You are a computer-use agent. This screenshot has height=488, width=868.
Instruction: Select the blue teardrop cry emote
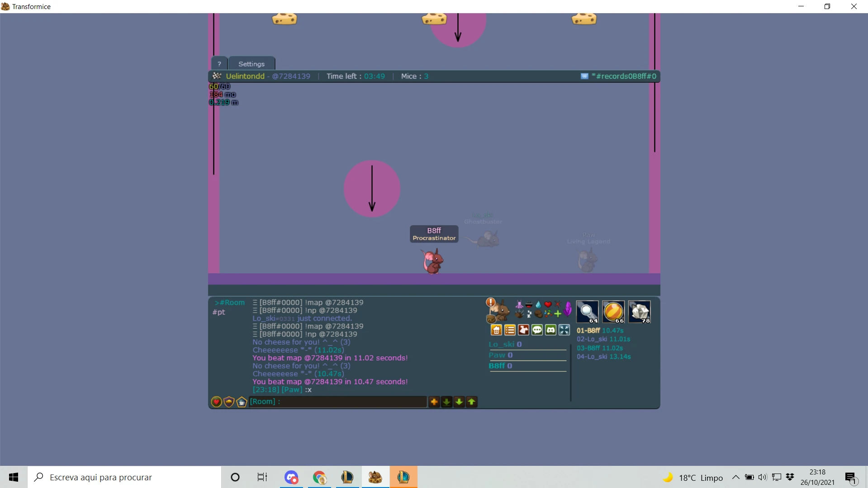point(538,304)
